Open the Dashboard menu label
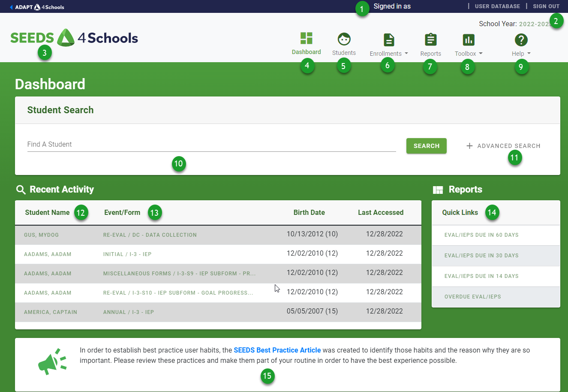Viewport: 568px width, 392px height. pos(307,52)
